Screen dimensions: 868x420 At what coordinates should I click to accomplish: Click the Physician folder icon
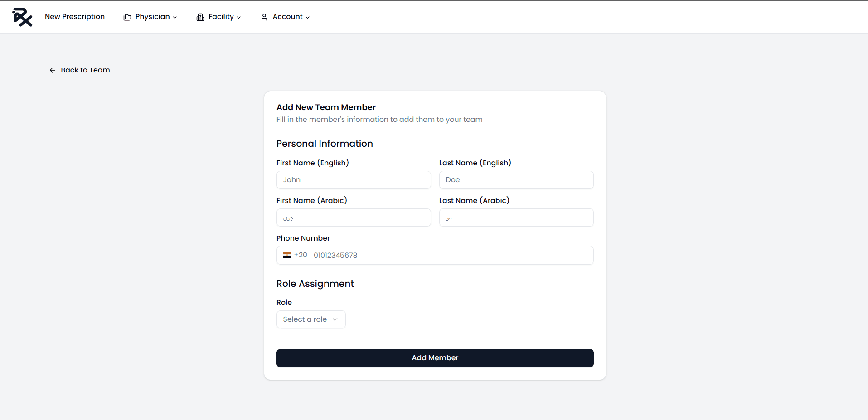tap(127, 17)
